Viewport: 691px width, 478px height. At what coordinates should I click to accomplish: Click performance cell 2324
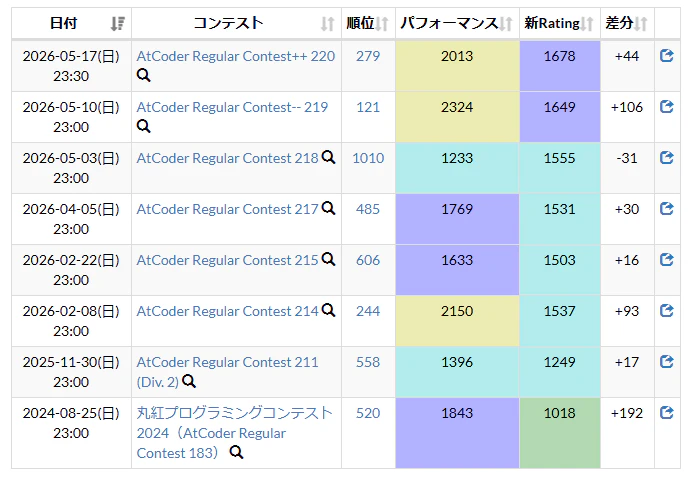(457, 117)
